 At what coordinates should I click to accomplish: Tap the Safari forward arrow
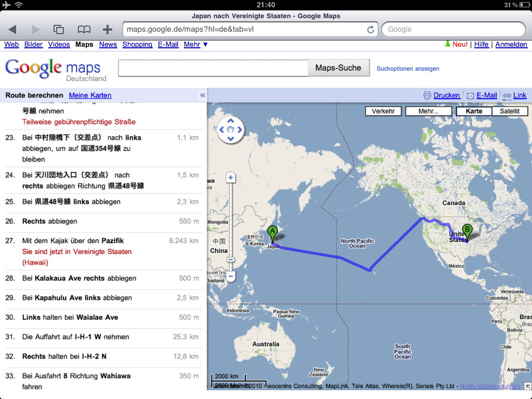pyautogui.click(x=35, y=30)
